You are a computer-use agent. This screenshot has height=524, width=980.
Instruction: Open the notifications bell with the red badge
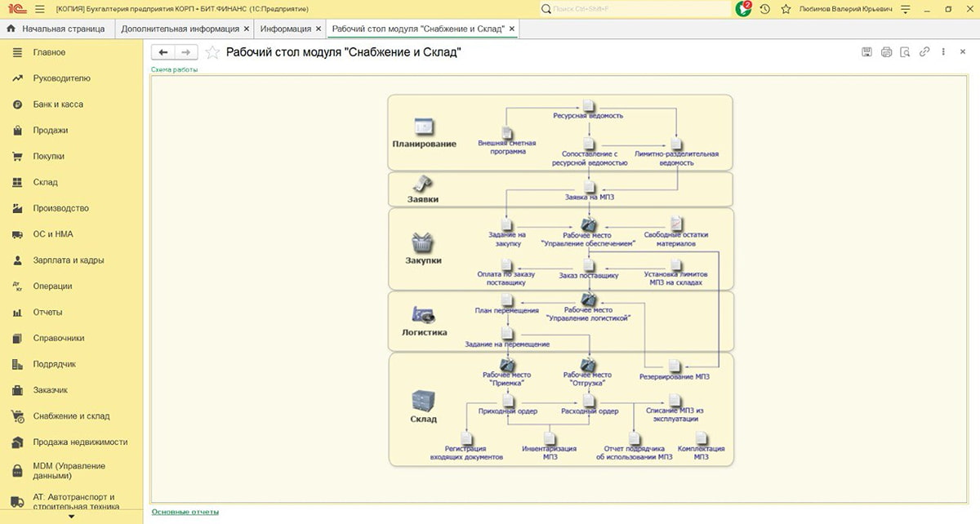pos(743,8)
